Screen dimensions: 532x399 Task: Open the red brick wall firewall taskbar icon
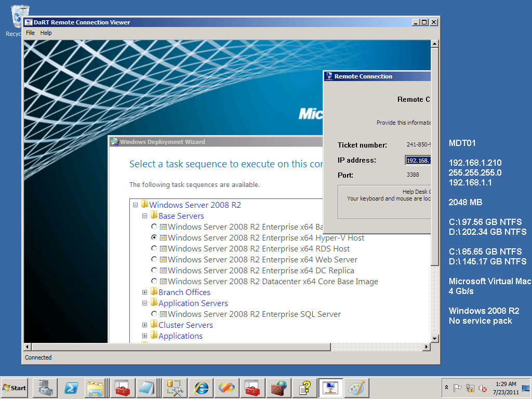pyautogui.click(x=277, y=388)
